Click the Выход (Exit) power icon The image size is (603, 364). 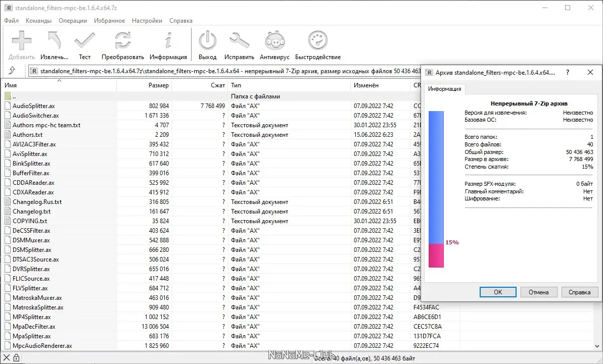click(x=207, y=40)
